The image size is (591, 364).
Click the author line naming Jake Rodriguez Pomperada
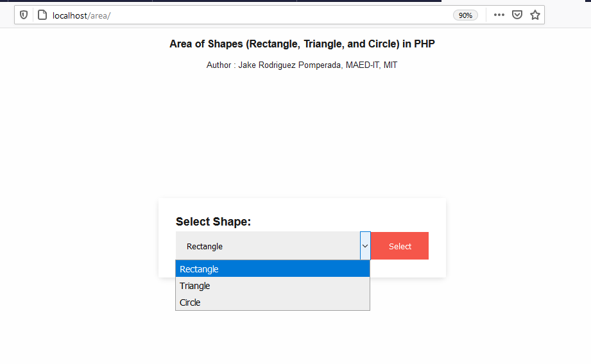tap(302, 65)
